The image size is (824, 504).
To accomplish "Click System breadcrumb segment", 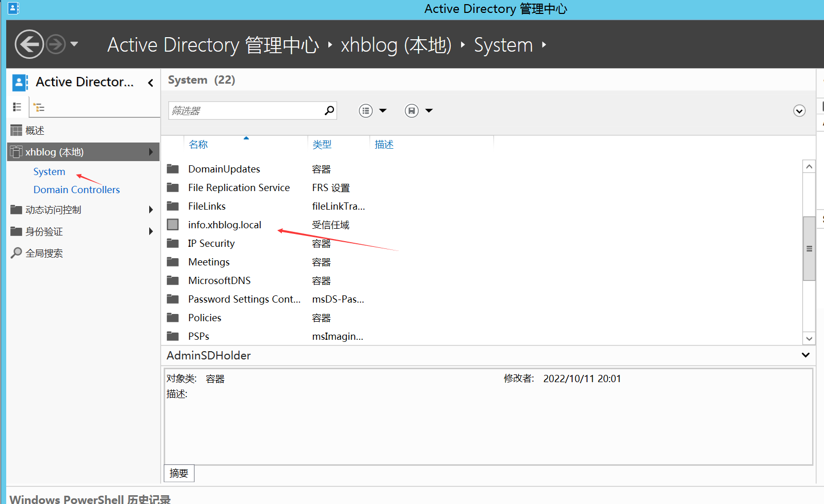I will click(x=503, y=45).
